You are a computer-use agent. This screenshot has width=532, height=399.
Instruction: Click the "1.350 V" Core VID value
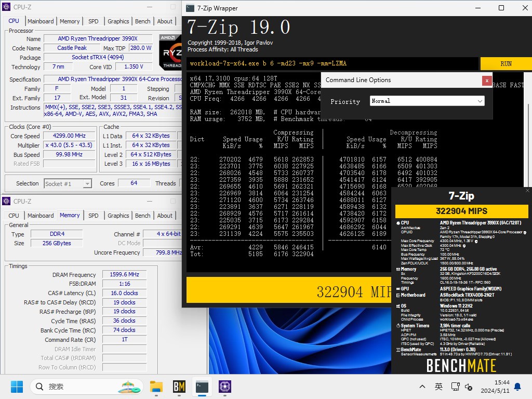[134, 67]
